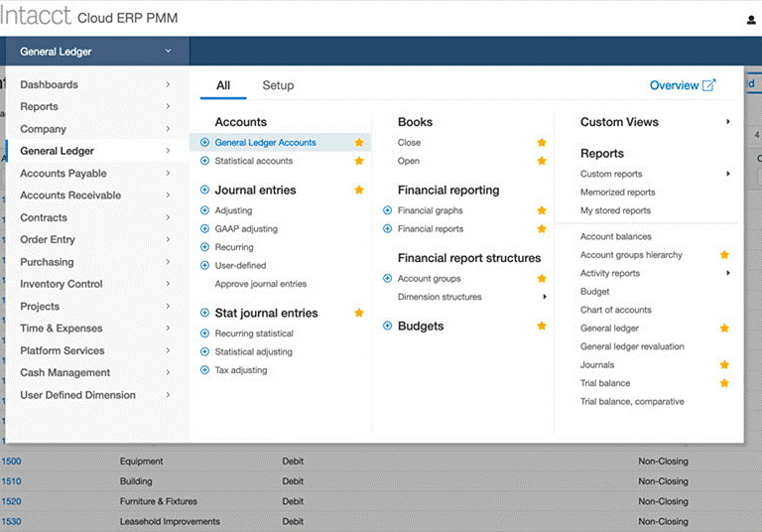Add new Journal entries via plus icon
The height and width of the screenshot is (532, 762).
204,190
